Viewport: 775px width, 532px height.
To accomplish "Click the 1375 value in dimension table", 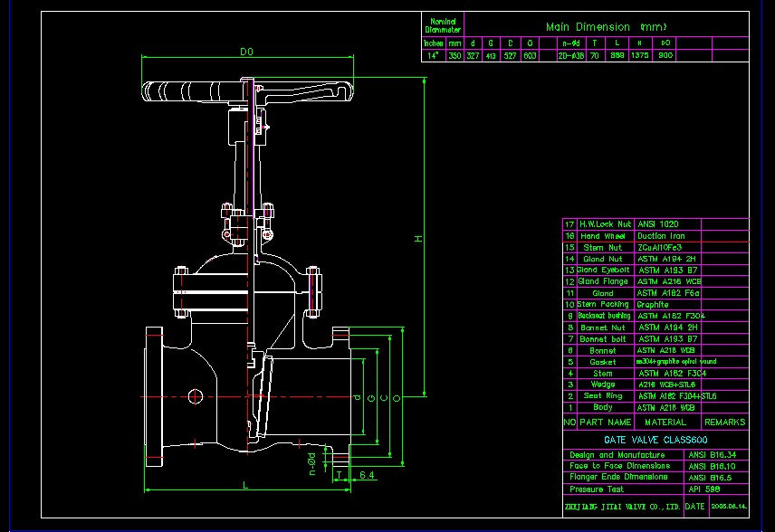I will (x=640, y=55).
